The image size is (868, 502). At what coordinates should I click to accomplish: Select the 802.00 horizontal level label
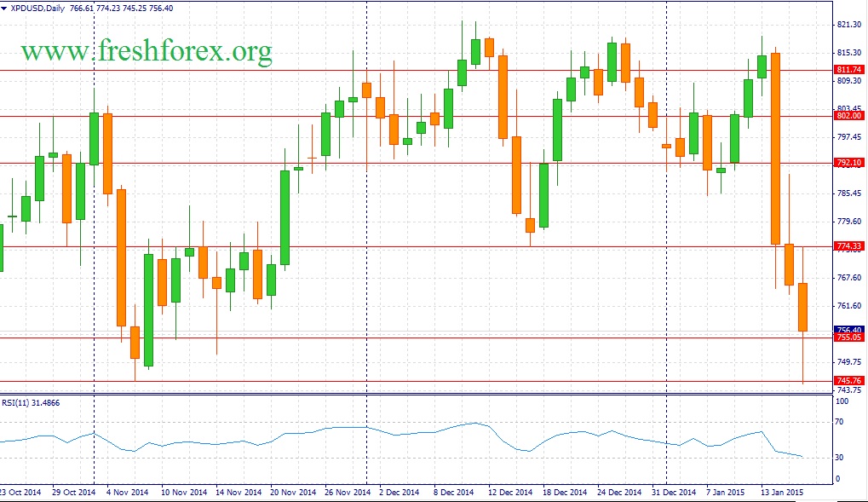pos(849,116)
